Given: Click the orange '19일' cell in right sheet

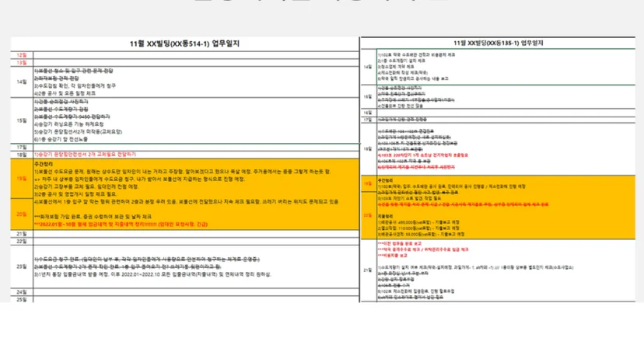Looking at the screenshot, I should click(368, 184).
